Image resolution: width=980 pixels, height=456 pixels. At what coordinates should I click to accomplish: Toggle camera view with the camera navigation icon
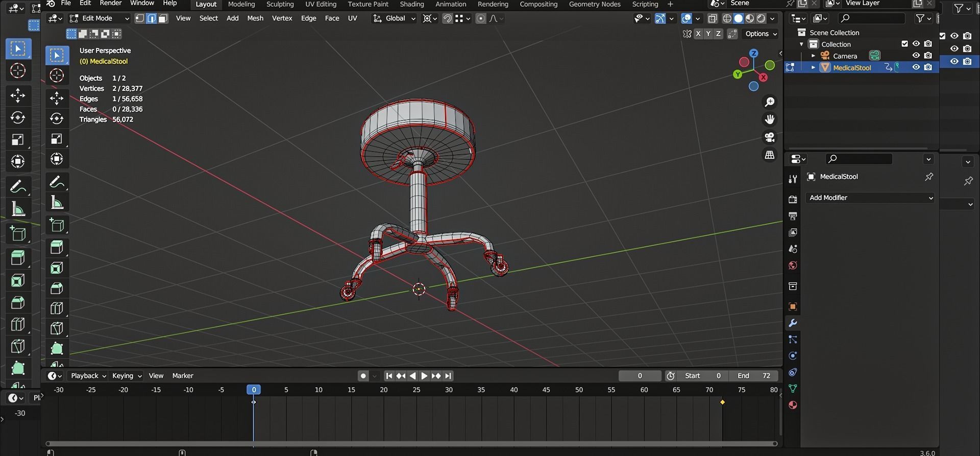tap(769, 137)
